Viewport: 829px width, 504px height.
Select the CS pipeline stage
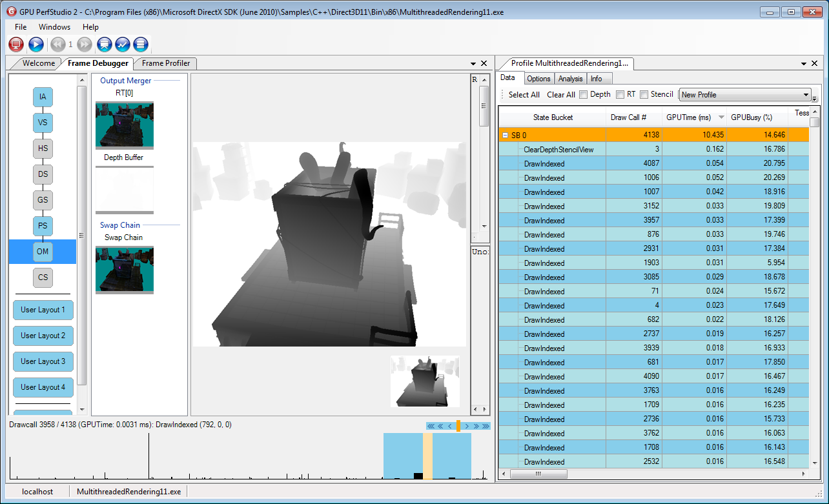[43, 277]
